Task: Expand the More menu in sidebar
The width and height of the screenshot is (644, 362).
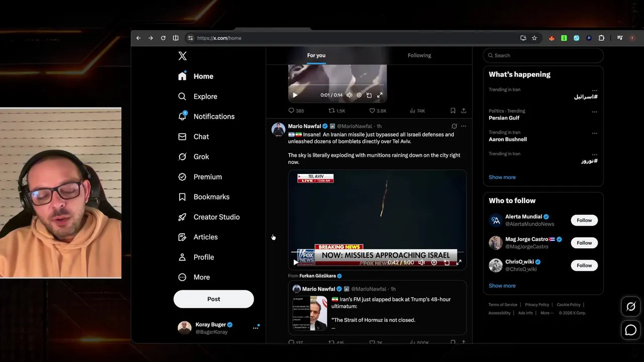Action: pos(194,278)
